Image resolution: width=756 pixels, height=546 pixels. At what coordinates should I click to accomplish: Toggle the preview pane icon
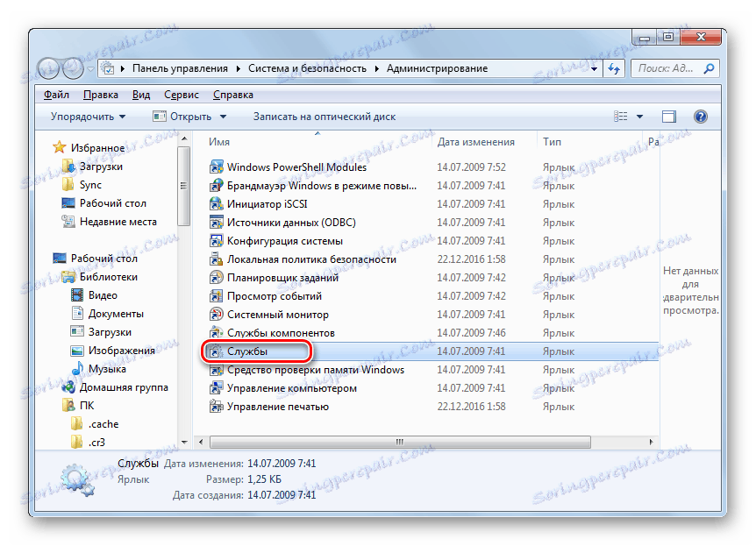point(668,117)
